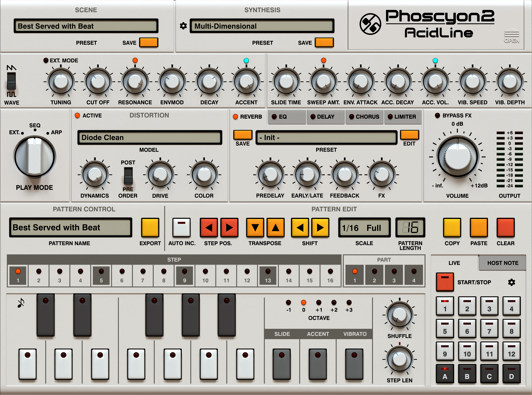Toggle the VIBRATO key

pyautogui.click(x=354, y=364)
